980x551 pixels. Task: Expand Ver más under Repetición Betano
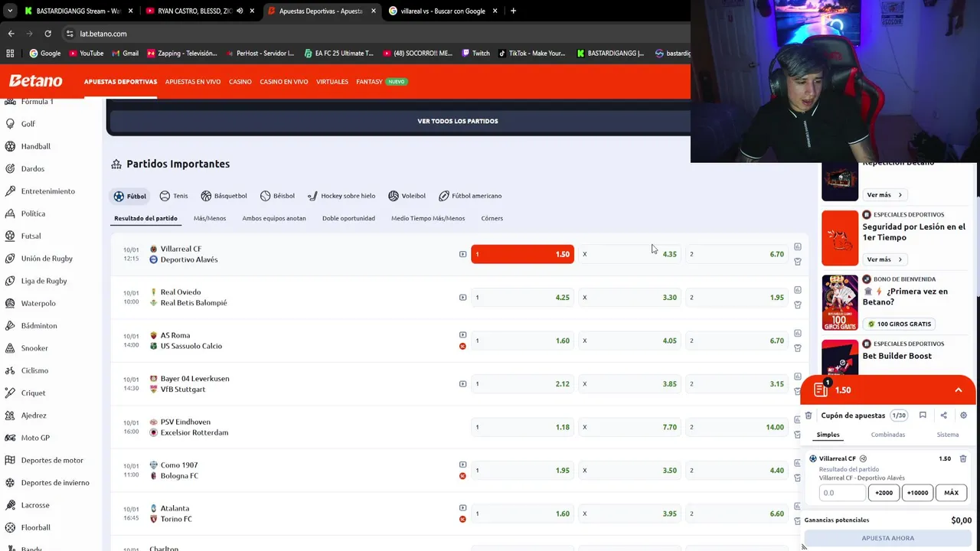(x=884, y=195)
